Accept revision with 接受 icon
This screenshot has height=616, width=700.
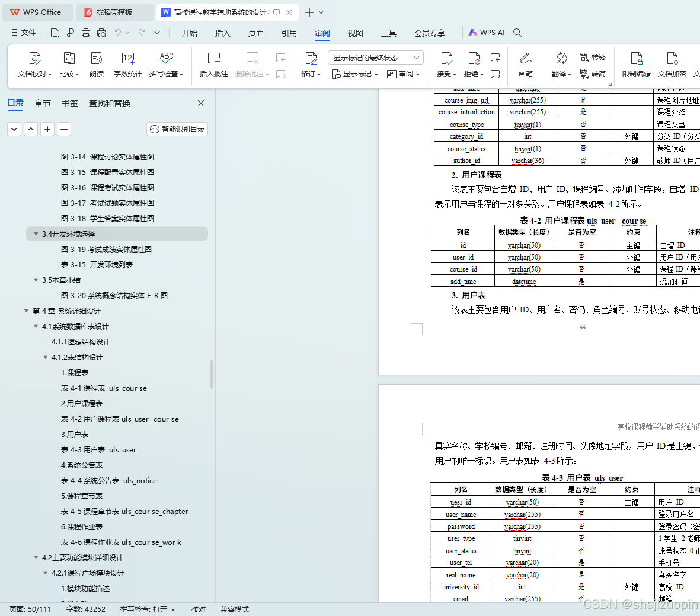pyautogui.click(x=446, y=59)
